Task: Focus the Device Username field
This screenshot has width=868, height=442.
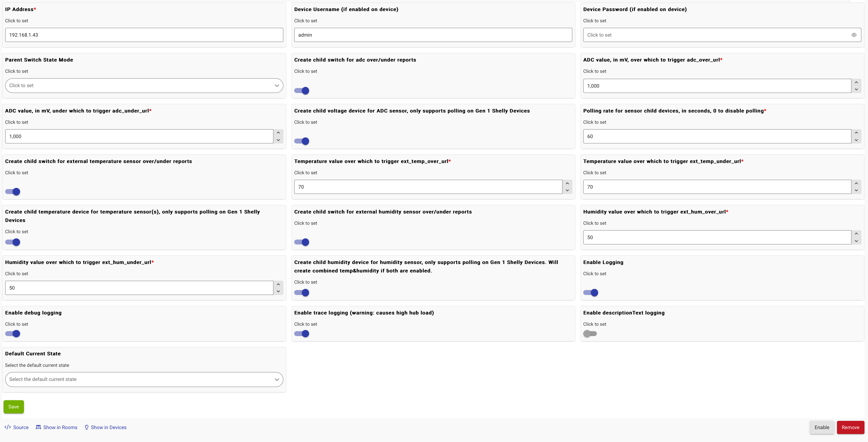Action: (433, 35)
